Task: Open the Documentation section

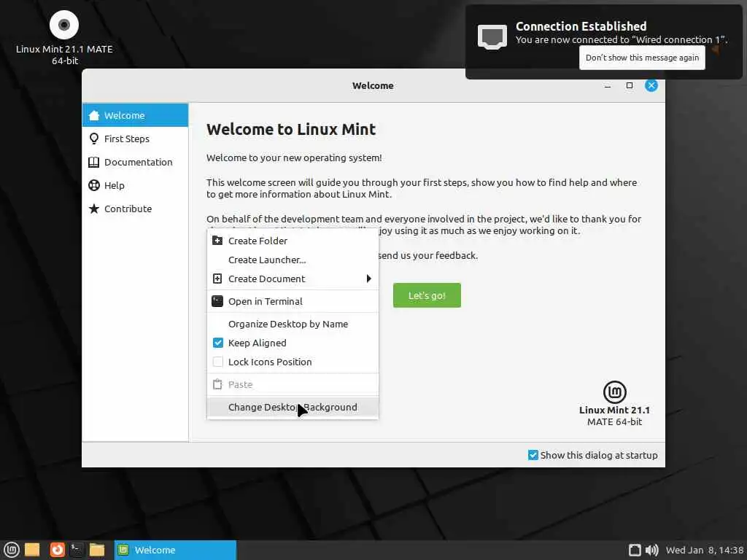Action: [x=135, y=162]
